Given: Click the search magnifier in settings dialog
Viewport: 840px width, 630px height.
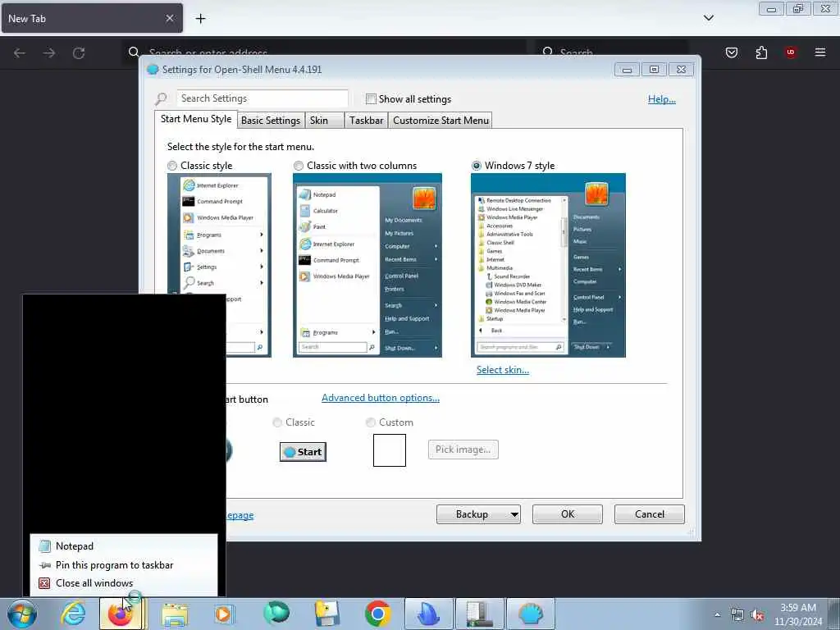Looking at the screenshot, I should pos(161,98).
